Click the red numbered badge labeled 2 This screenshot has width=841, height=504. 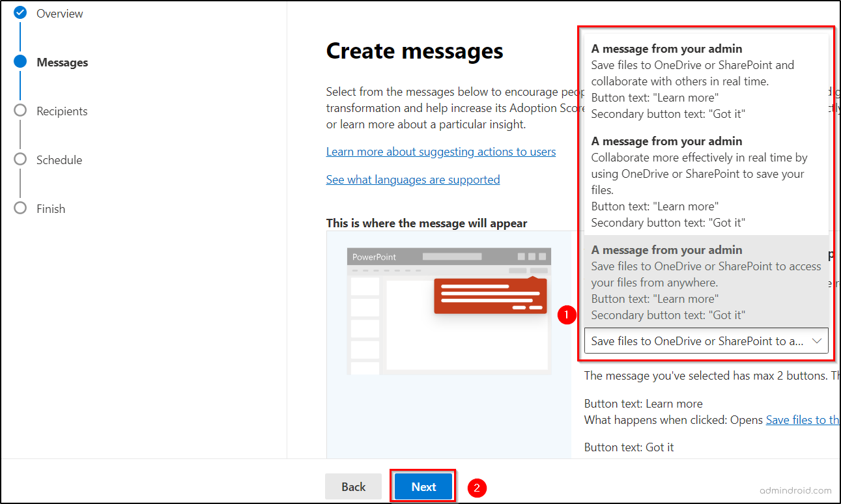pos(477,487)
